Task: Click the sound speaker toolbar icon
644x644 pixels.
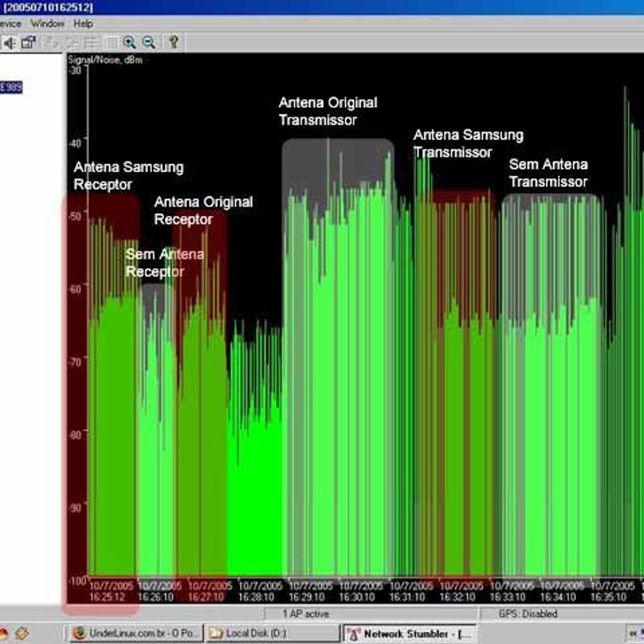Action: tap(9, 42)
